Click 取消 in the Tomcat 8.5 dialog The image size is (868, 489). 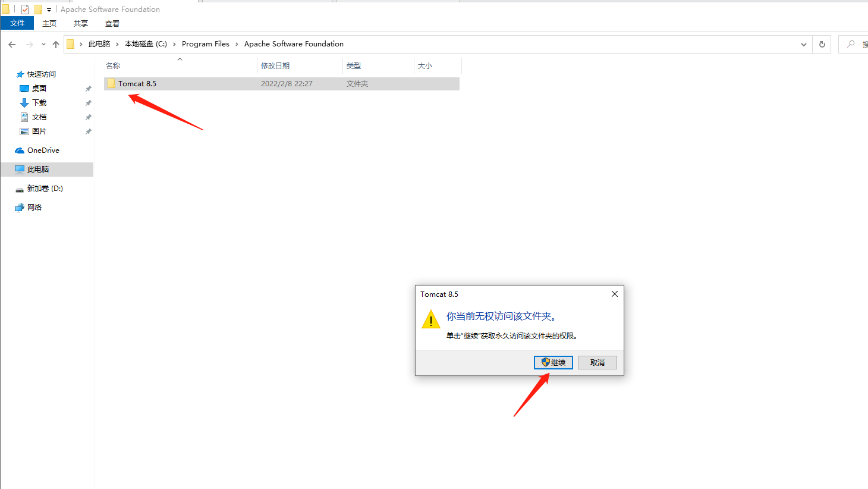pos(597,362)
